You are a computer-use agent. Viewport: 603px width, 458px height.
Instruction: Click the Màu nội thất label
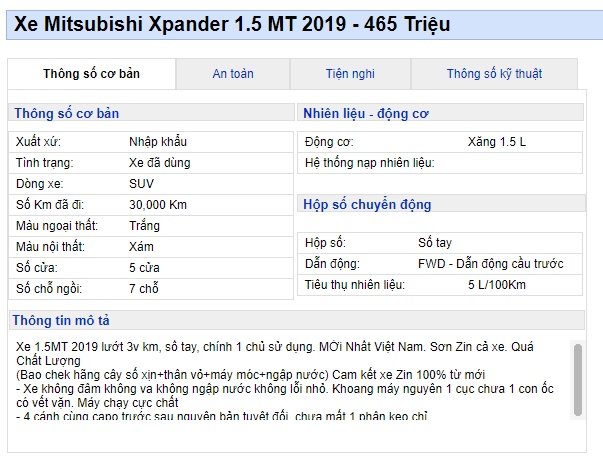click(50, 246)
